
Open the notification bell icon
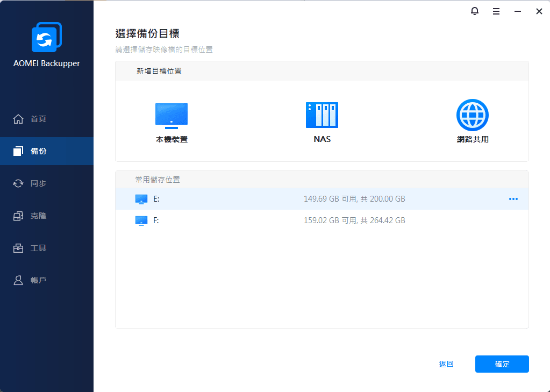pos(475,11)
